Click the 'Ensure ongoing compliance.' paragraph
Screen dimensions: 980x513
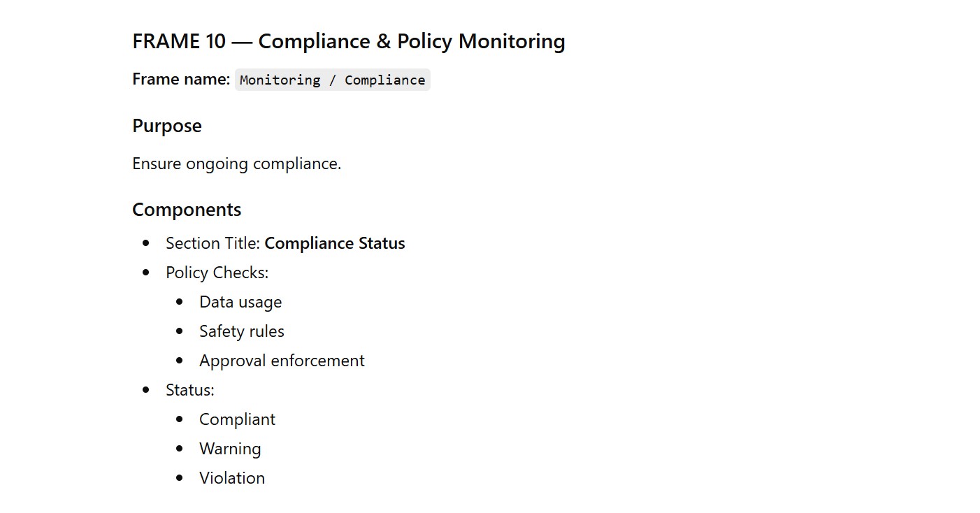[236, 164]
